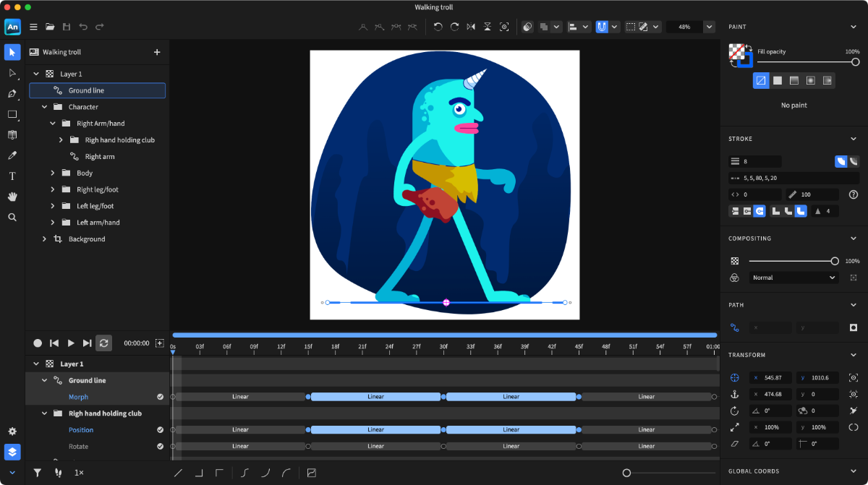This screenshot has height=485, width=868.
Task: Collapse the Stroke section
Action: click(854, 139)
